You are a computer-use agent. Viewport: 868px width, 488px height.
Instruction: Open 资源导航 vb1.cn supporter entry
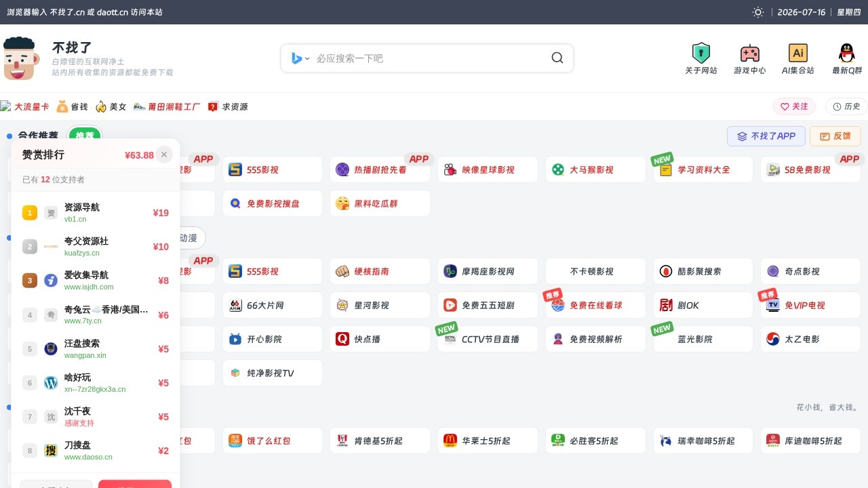[96, 213]
